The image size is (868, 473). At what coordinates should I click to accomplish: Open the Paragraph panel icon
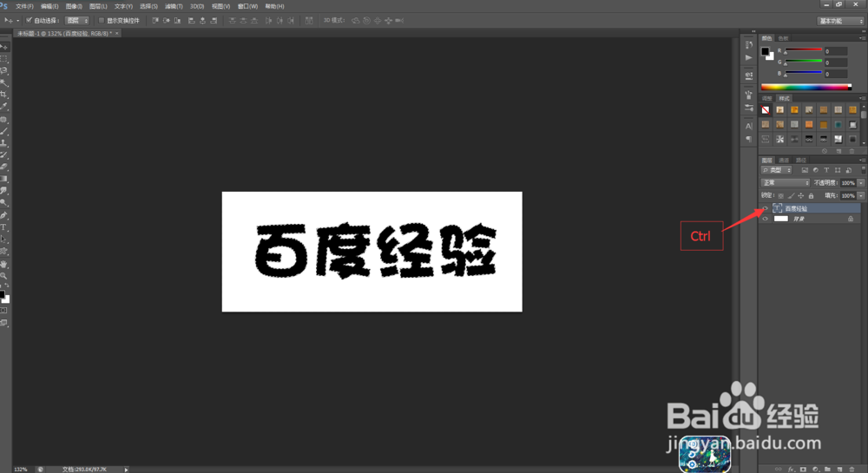749,139
